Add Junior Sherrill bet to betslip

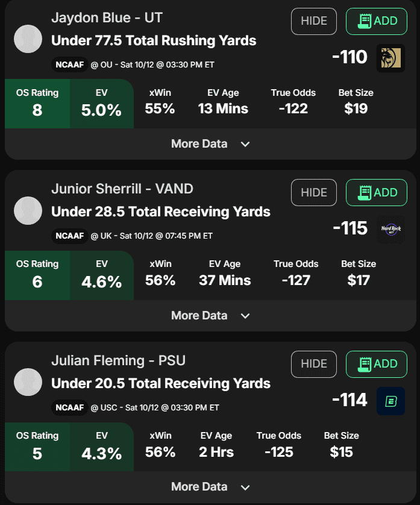[377, 193]
